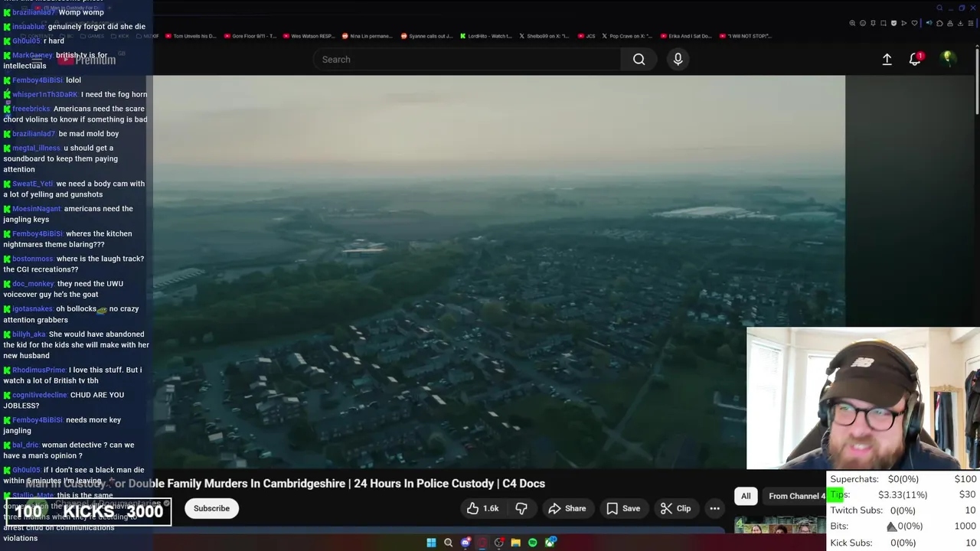Open Windows taskbar search
This screenshot has height=551, width=980.
(x=448, y=543)
